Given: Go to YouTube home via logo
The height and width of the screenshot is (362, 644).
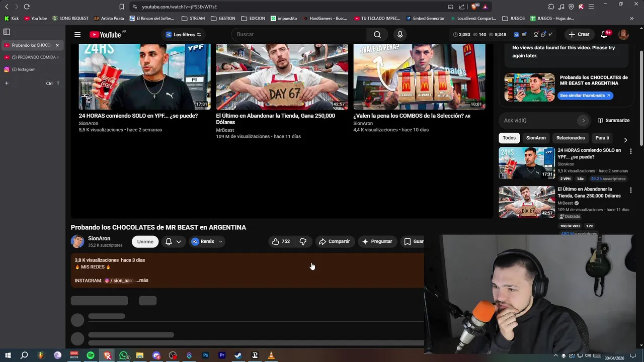Looking at the screenshot, I should 105,34.
